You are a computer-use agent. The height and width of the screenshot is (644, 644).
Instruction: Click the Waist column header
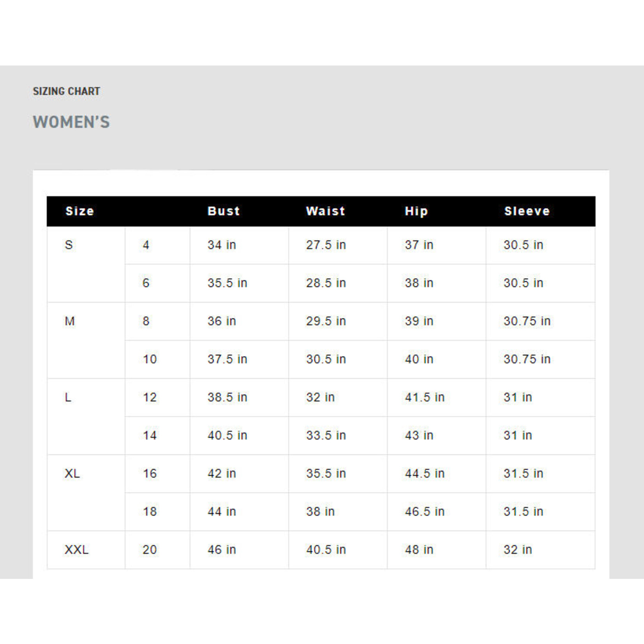[x=326, y=211]
